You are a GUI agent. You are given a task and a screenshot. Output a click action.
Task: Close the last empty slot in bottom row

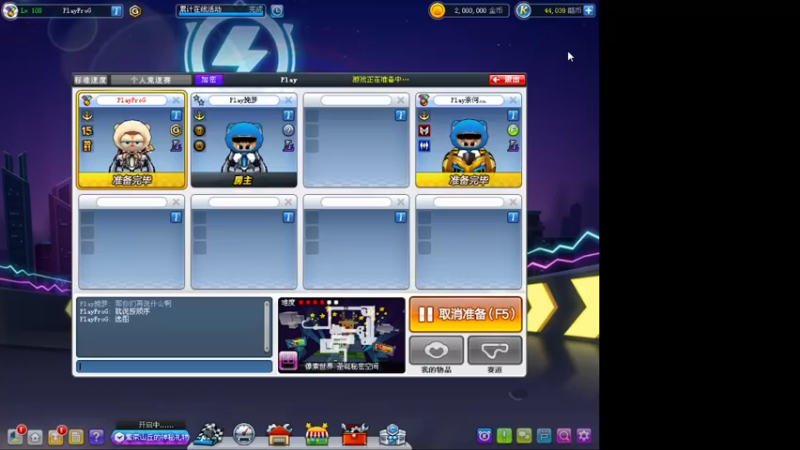point(513,202)
